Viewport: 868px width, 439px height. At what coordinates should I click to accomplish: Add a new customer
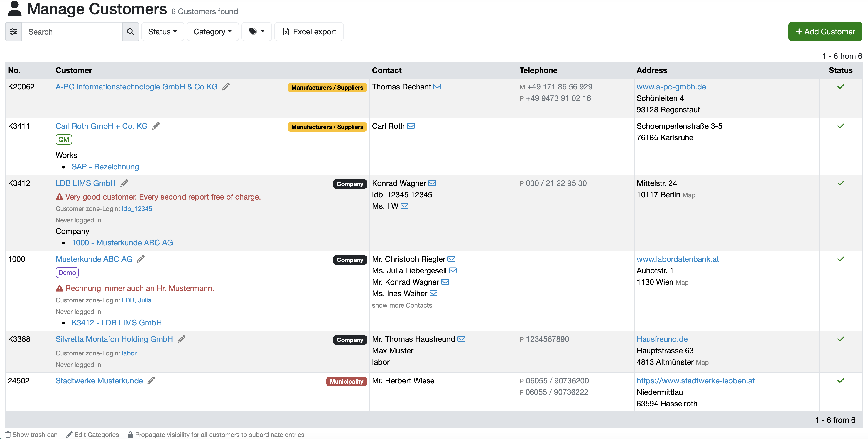point(825,32)
